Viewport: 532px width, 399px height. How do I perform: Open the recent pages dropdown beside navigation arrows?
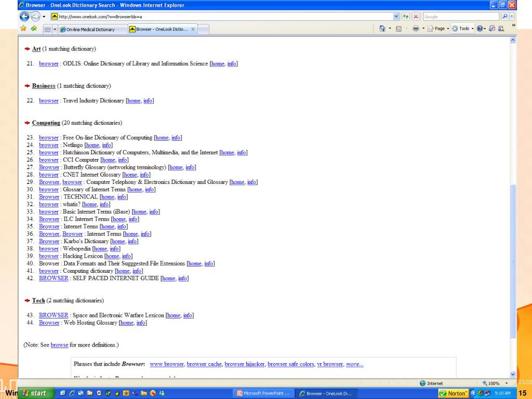point(44,17)
